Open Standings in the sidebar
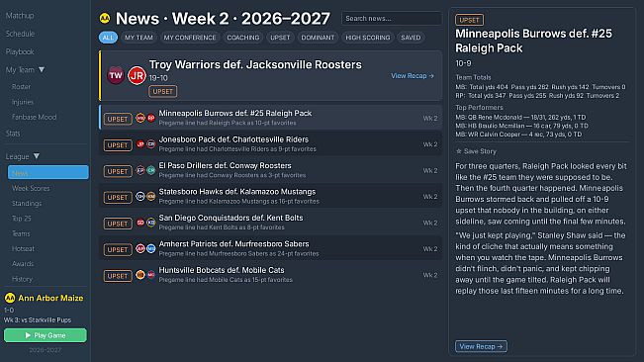Viewport: 644px width, 362px height. pyautogui.click(x=27, y=203)
